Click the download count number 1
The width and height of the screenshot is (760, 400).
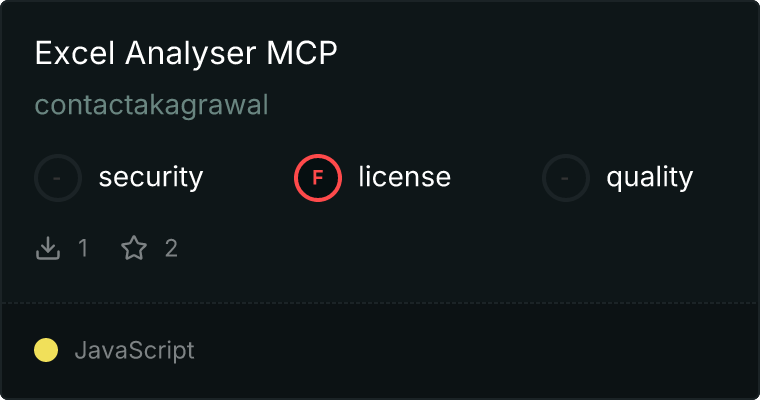coord(83,248)
